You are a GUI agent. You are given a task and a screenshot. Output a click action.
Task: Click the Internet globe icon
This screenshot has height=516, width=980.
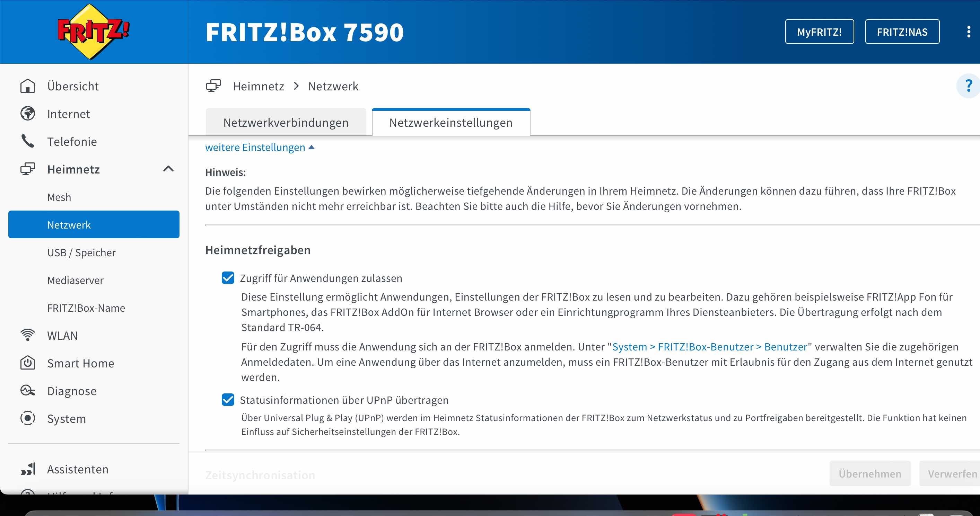(x=27, y=114)
